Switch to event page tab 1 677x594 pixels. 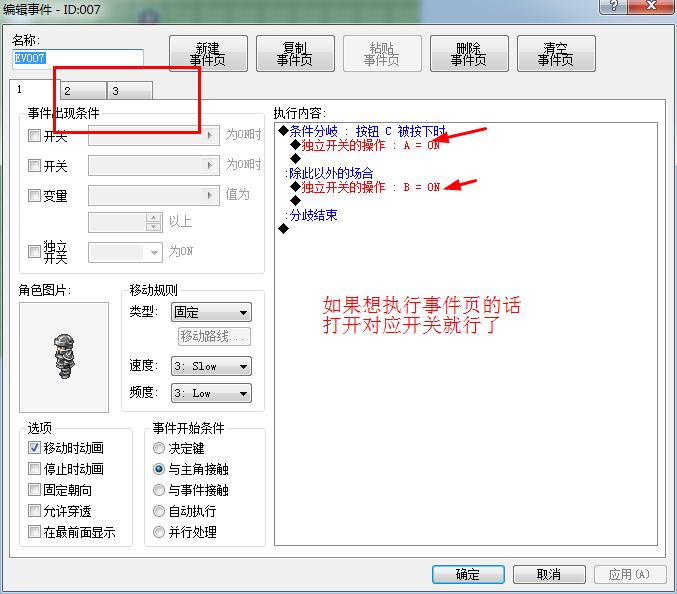point(35,89)
